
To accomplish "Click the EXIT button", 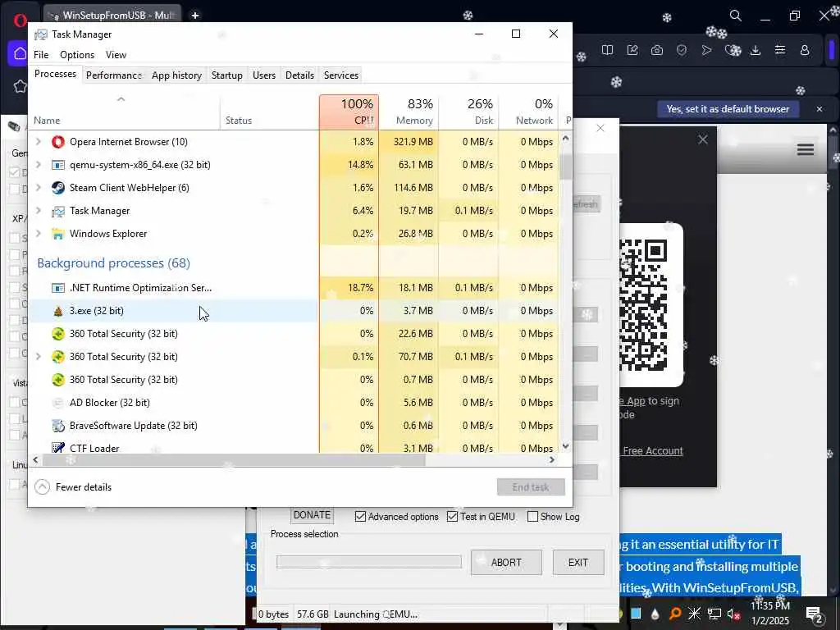I will tap(578, 563).
